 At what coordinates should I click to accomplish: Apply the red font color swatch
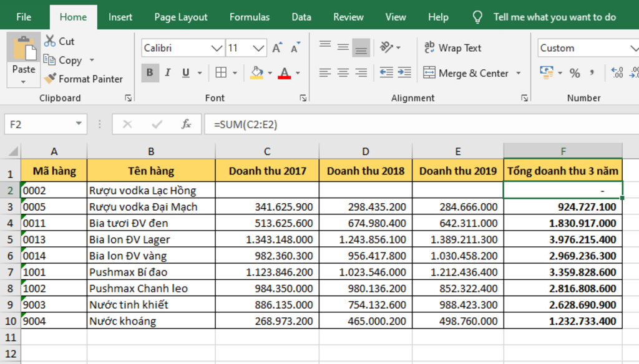point(285,73)
